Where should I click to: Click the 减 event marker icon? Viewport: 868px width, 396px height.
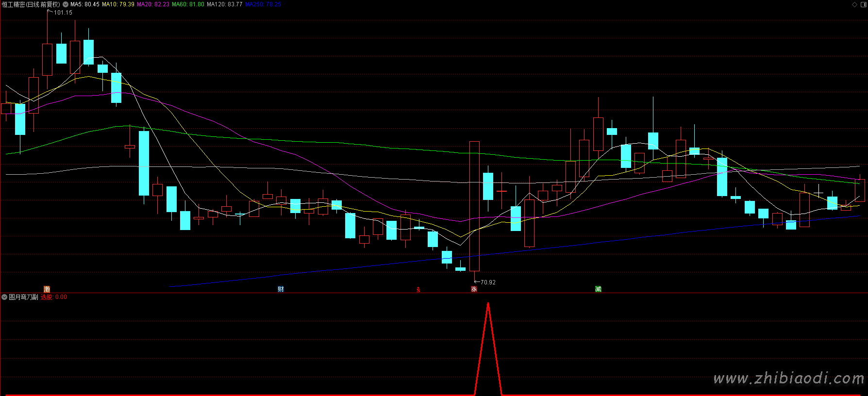pyautogui.click(x=598, y=289)
